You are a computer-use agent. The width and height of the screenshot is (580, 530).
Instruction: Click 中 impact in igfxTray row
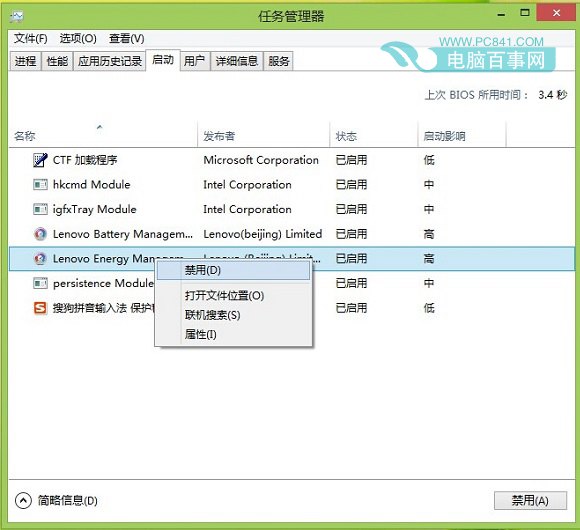pyautogui.click(x=429, y=209)
